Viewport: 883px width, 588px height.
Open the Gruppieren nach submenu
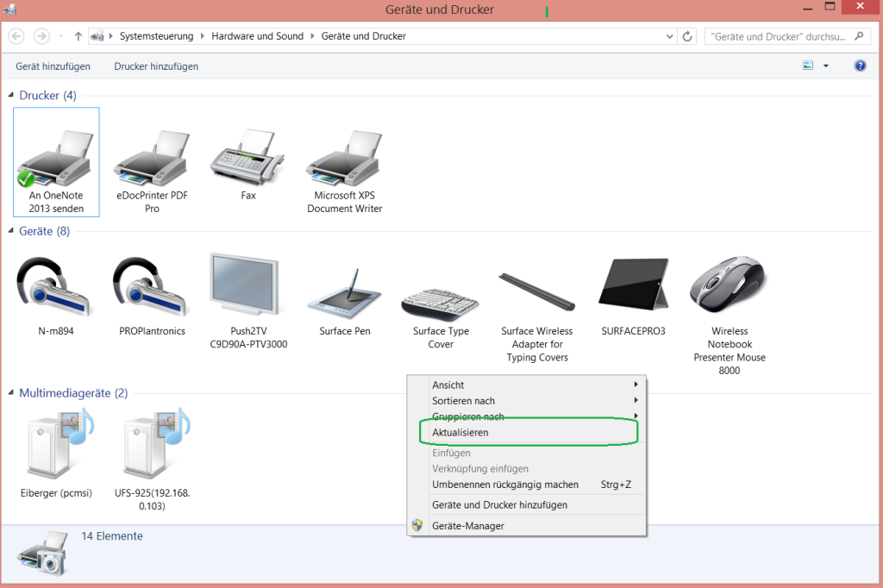pyautogui.click(x=527, y=416)
